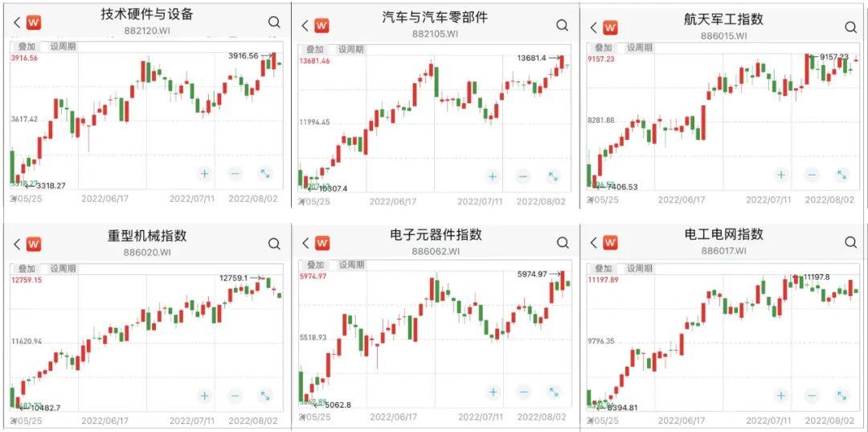The width and height of the screenshot is (868, 432).
Task: Select 设周期 tab in 汽车与汽车零部件 panel
Action: point(350,49)
